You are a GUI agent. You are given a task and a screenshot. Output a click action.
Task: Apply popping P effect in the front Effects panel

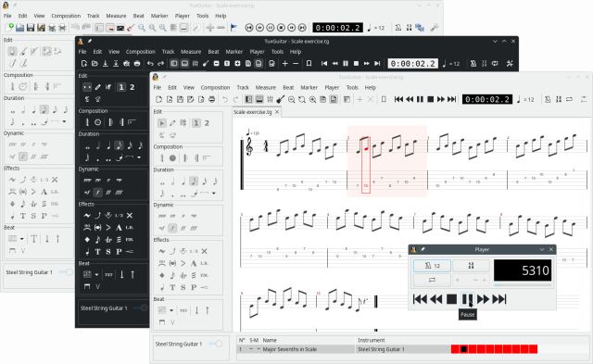pos(194,287)
